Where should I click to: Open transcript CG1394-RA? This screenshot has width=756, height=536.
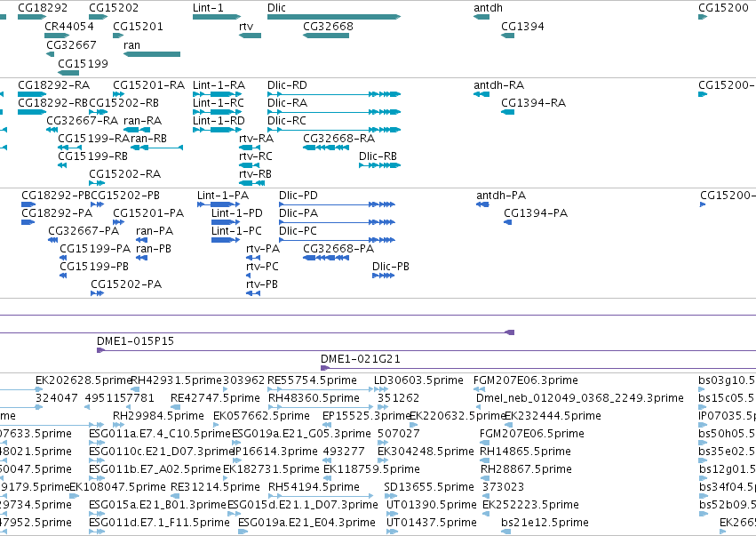click(x=507, y=112)
